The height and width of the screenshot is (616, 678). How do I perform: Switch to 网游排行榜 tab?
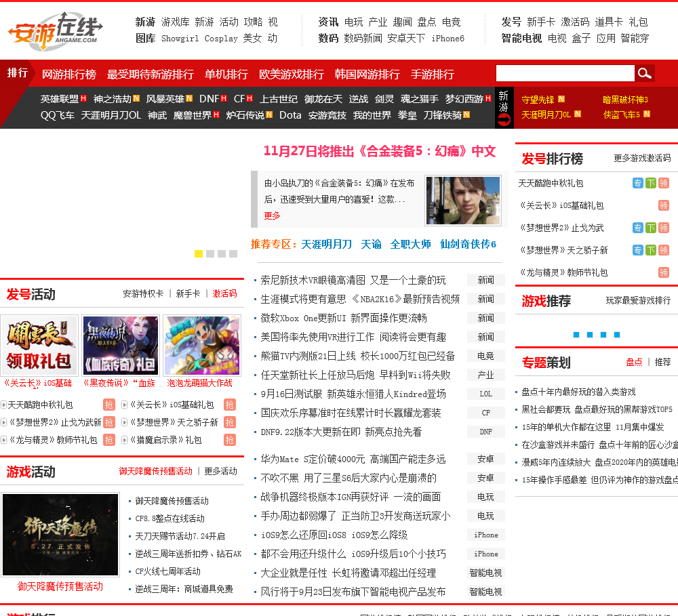point(69,75)
